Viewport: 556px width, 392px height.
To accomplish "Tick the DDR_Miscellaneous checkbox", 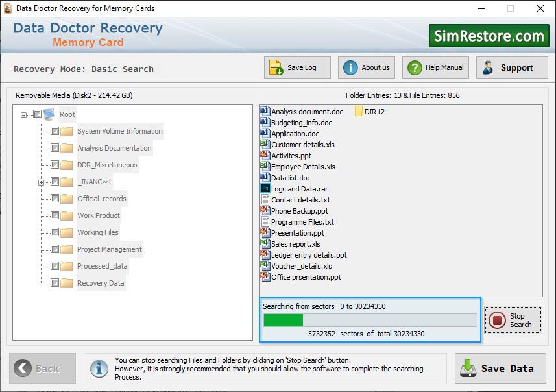I will tap(54, 165).
